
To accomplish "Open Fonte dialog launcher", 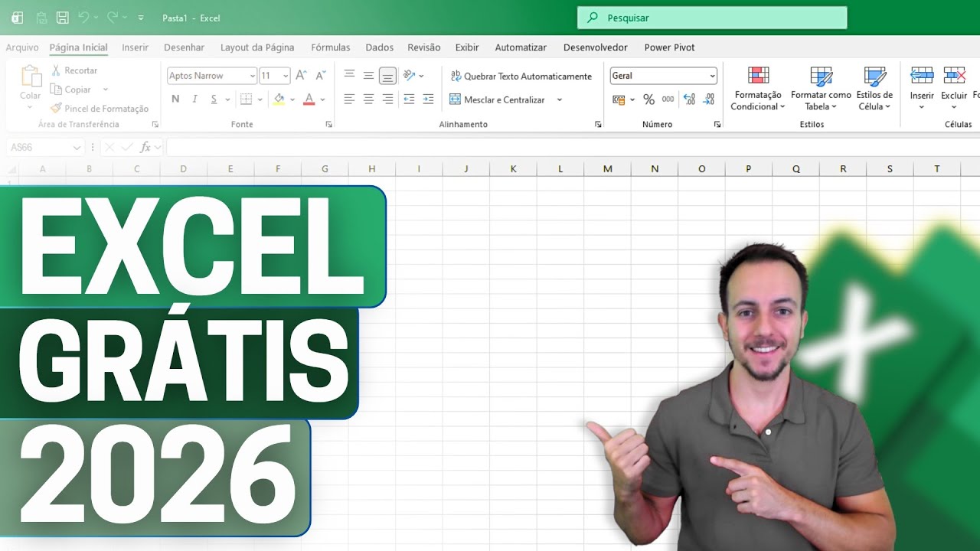I will click(x=328, y=124).
